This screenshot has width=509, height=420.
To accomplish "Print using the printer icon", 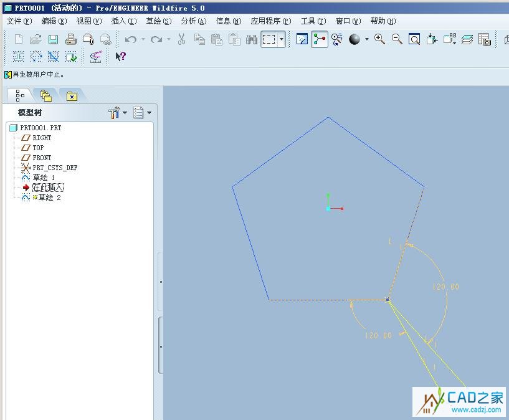I will tap(71, 39).
